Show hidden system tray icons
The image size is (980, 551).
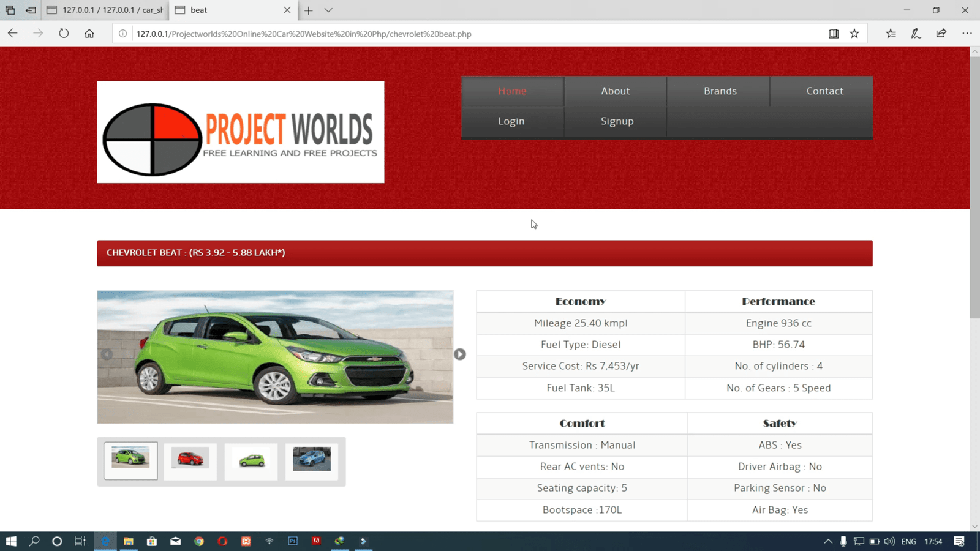(828, 541)
